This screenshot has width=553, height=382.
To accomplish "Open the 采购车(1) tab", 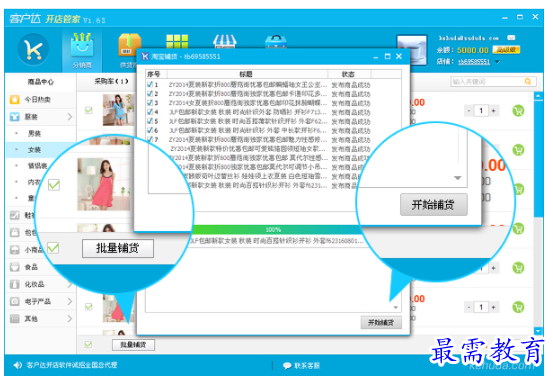I will pyautogui.click(x=111, y=81).
